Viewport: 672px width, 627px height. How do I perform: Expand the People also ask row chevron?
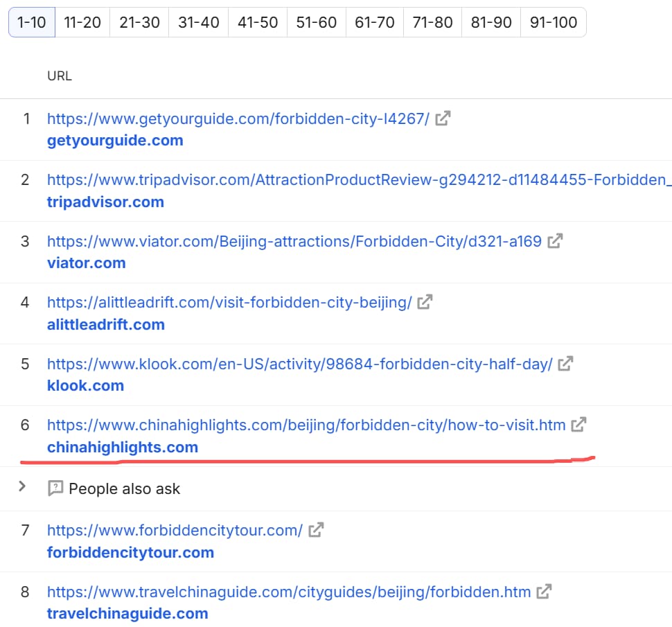tap(22, 486)
